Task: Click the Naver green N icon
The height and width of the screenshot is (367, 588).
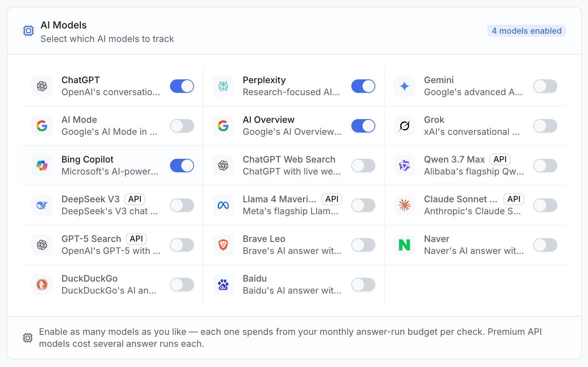Action: pyautogui.click(x=404, y=245)
